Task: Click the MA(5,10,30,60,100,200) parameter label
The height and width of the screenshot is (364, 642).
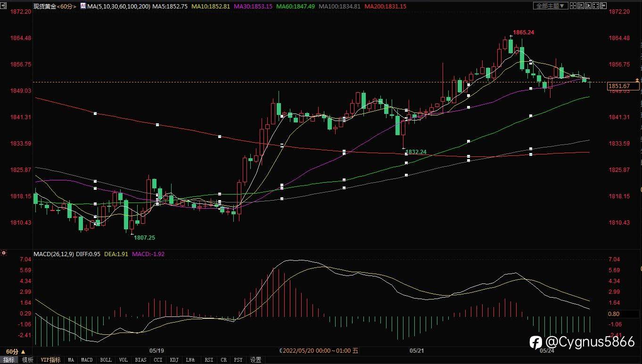Action: pyautogui.click(x=119, y=7)
